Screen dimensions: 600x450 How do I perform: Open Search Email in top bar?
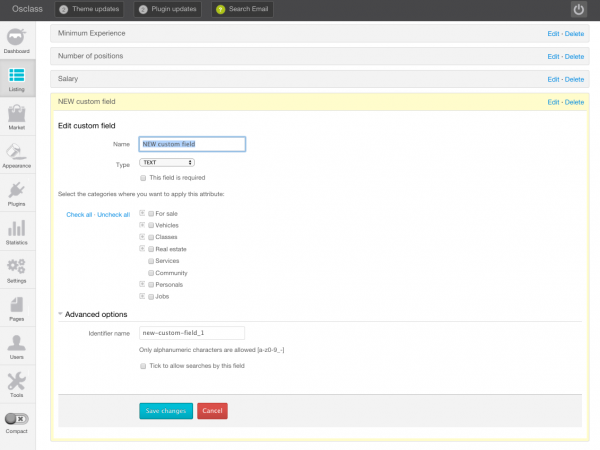point(242,9)
